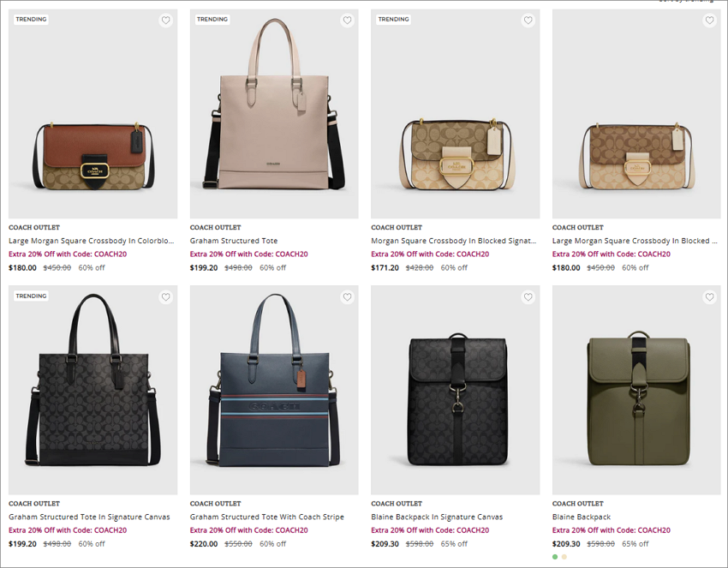
Task: Select the green color swatch under Blaine Backpack
Action: tap(555, 557)
